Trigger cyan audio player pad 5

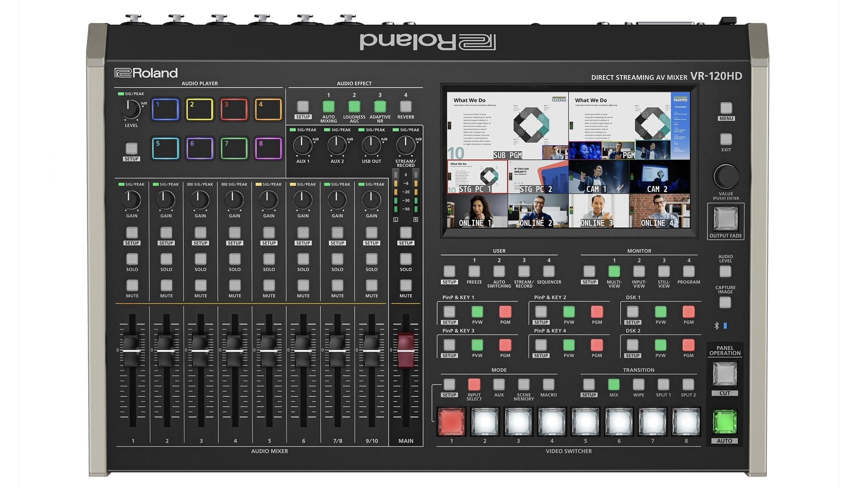pos(165,148)
